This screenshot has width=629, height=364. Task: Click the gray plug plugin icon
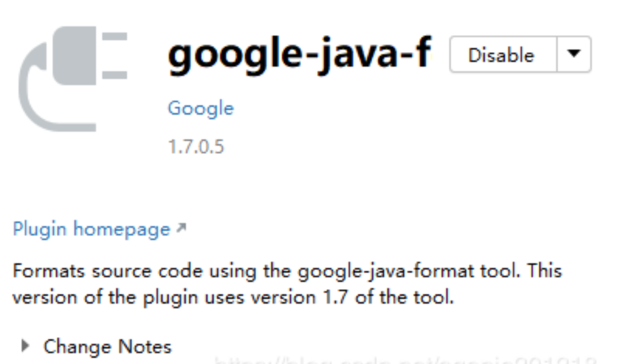point(73,79)
